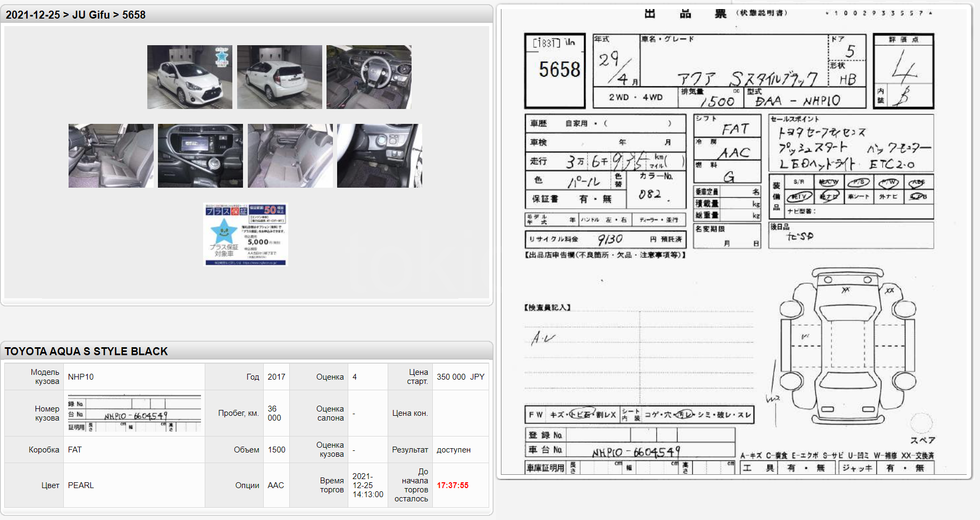Open door switch panel photo
Viewport: 980px width, 520px height.
point(380,156)
